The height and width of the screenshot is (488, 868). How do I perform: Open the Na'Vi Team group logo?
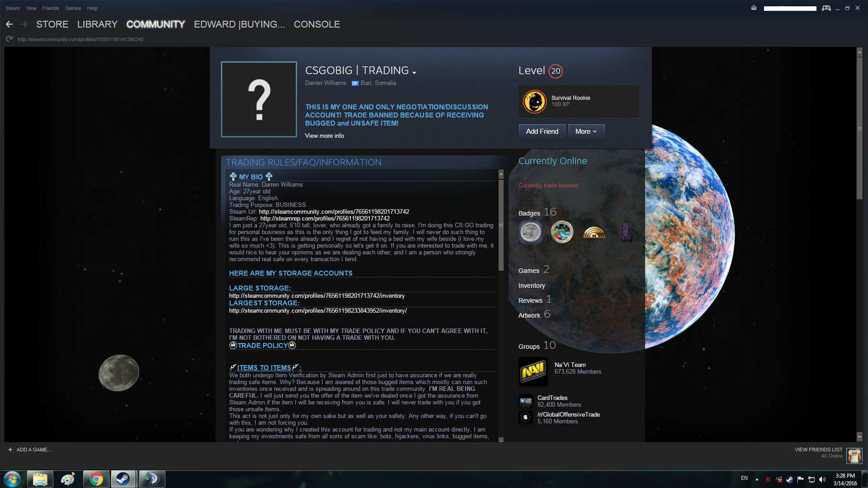[533, 371]
